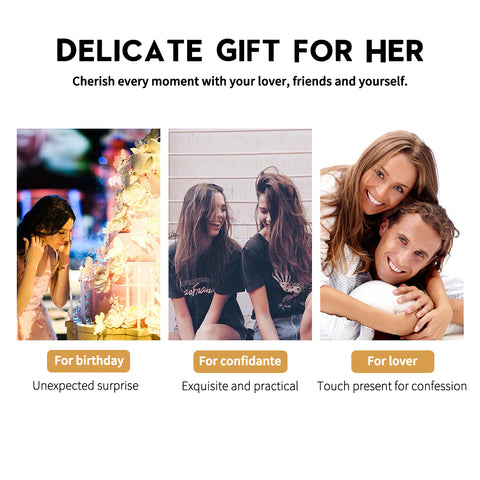The height and width of the screenshot is (480, 480).
Task: Select the birthday cake photo
Action: pos(89,234)
